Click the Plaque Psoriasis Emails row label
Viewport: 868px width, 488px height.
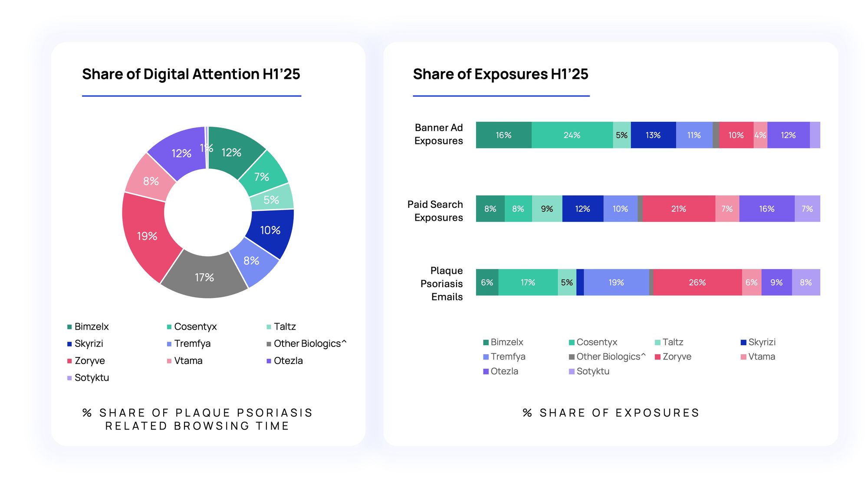(442, 284)
